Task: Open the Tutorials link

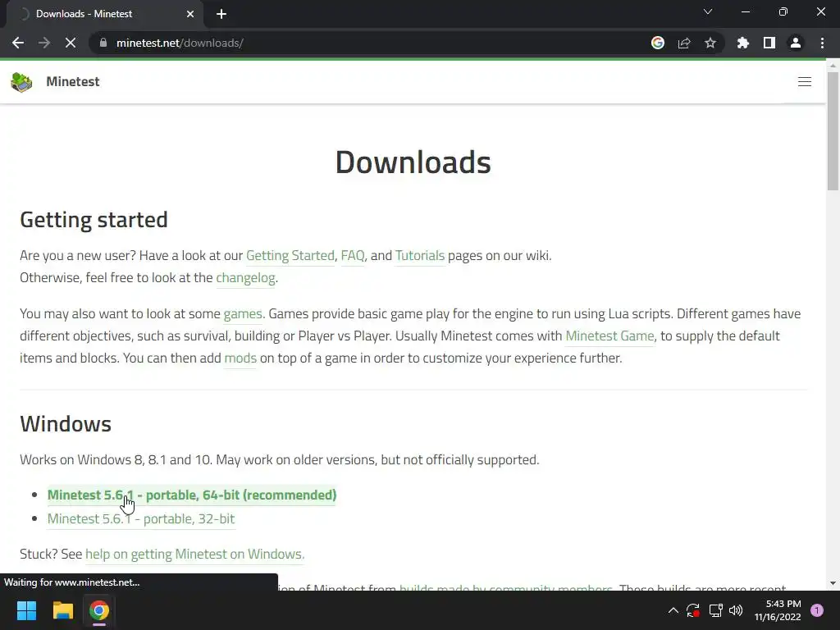Action: coord(419,256)
